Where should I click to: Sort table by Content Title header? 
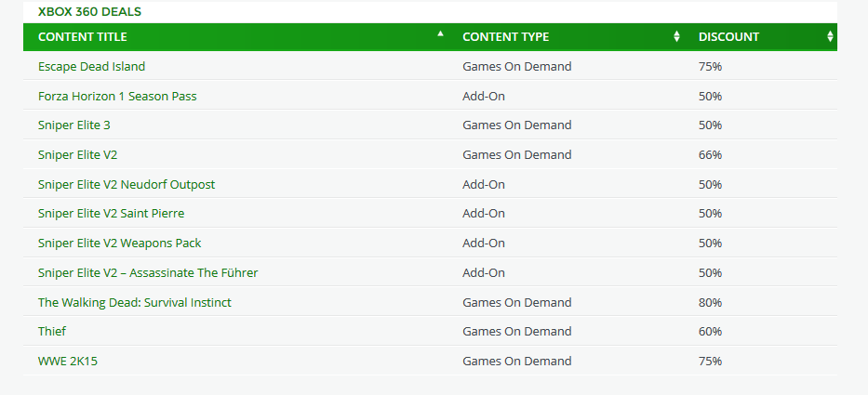click(x=83, y=37)
